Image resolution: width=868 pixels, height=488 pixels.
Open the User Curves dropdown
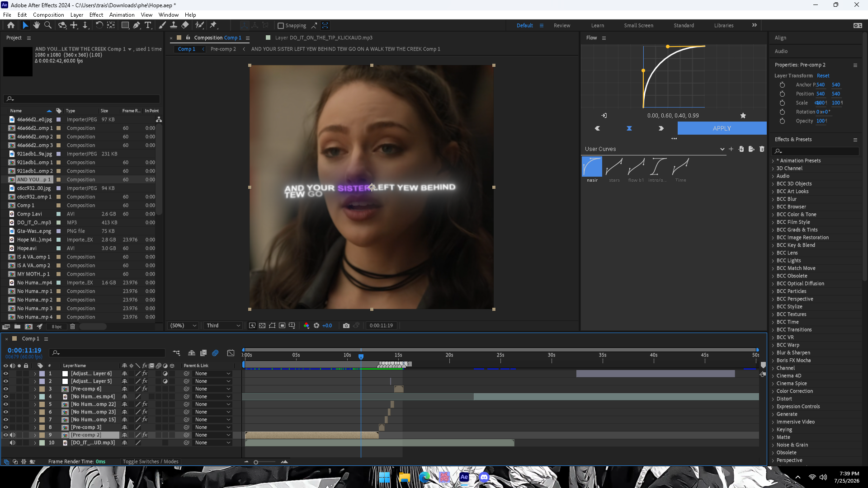tap(654, 149)
